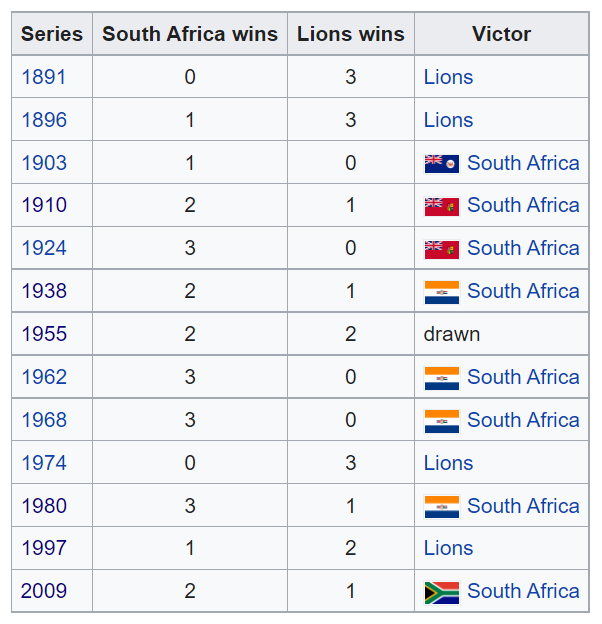Click the Lions victor link for 1891
The image size is (602, 624).
click(x=448, y=77)
